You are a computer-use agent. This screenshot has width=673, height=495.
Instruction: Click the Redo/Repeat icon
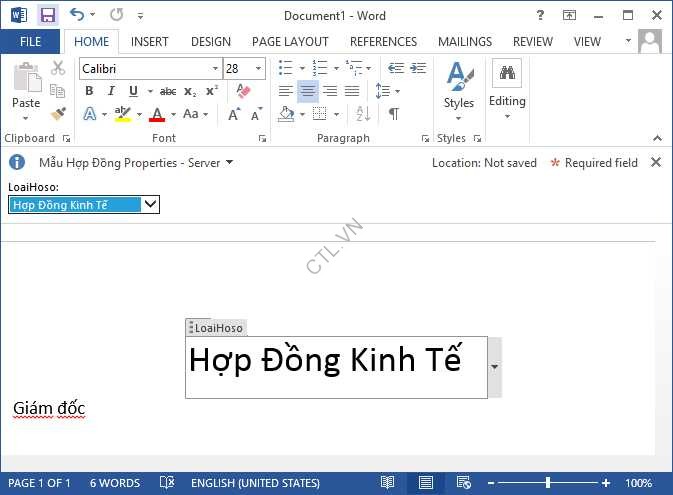coord(116,15)
